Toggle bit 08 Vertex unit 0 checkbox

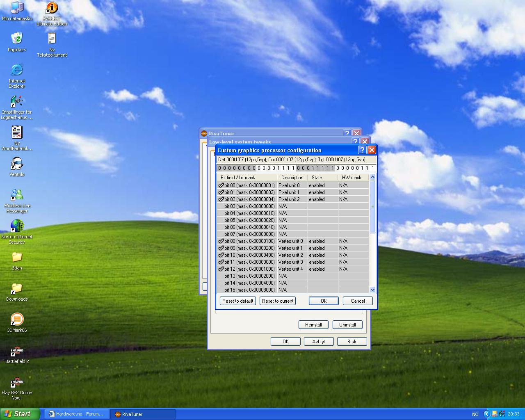pyautogui.click(x=221, y=241)
